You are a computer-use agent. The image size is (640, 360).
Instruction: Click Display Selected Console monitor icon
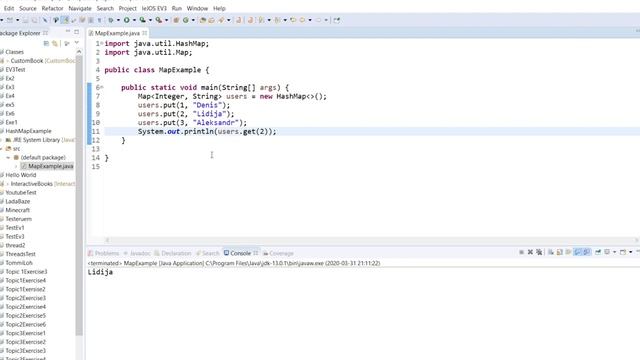tap(607, 252)
